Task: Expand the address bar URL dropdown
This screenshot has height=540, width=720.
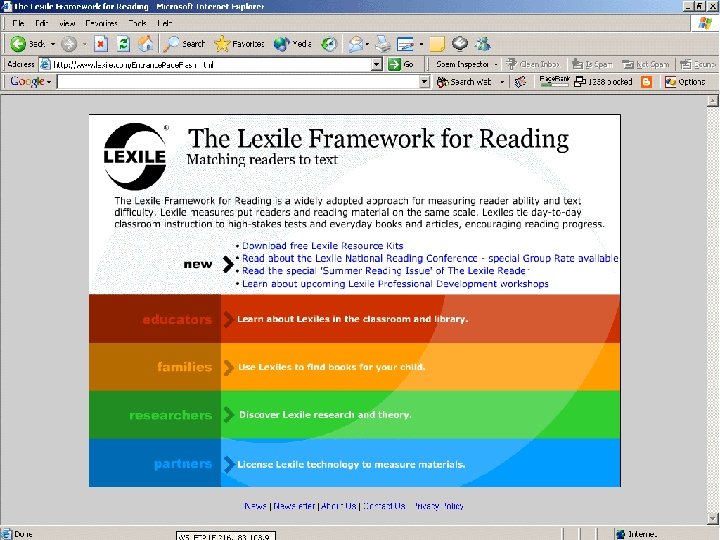Action: (x=377, y=64)
